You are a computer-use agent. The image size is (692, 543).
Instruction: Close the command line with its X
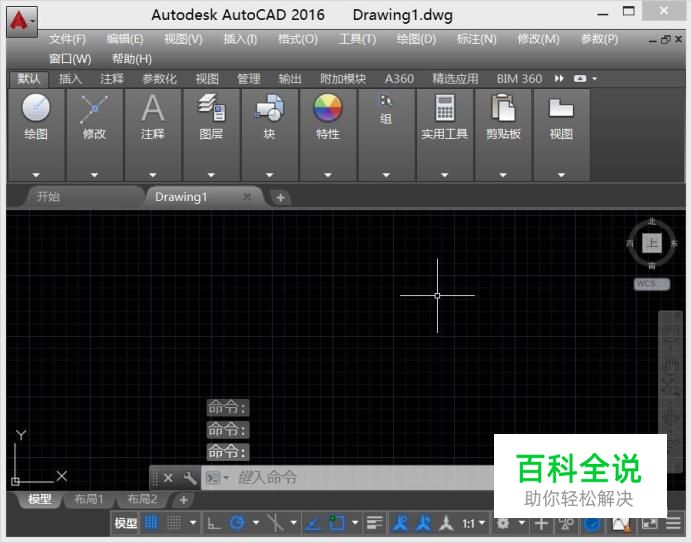tap(168, 478)
